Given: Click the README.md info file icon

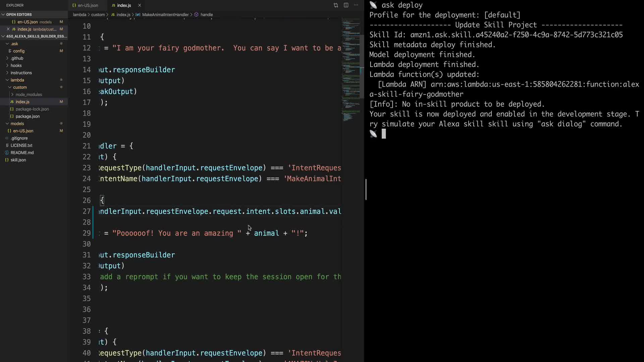Looking at the screenshot, I should [7, 153].
